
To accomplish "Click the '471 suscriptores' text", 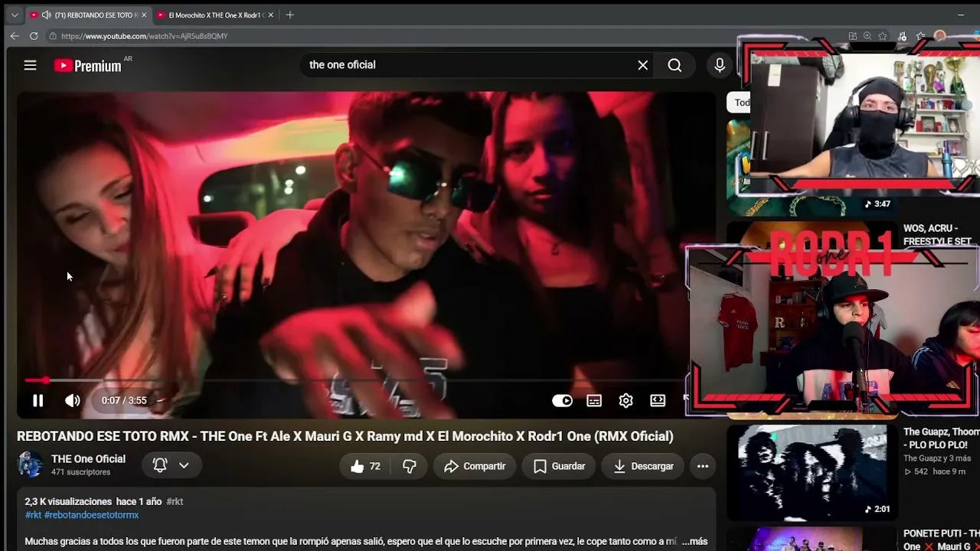I will [81, 472].
